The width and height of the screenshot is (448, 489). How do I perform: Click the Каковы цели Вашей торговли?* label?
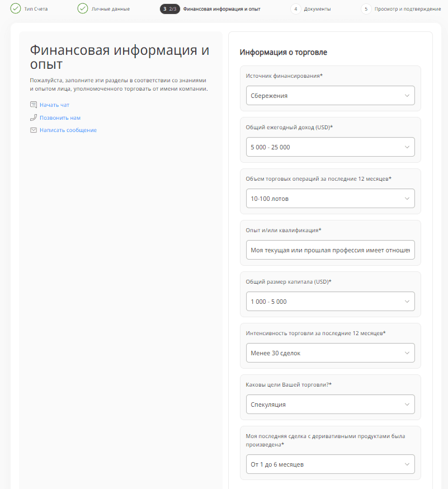(289, 384)
